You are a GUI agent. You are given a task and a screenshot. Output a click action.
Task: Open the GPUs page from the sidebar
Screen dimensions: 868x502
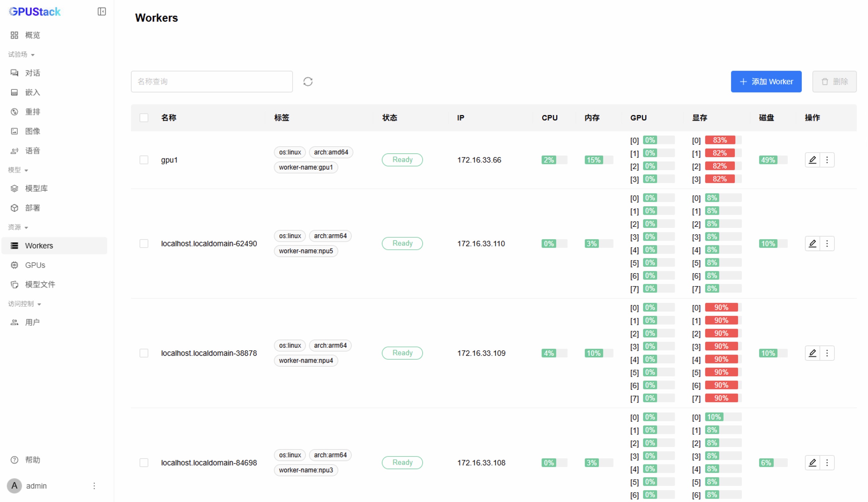point(35,265)
